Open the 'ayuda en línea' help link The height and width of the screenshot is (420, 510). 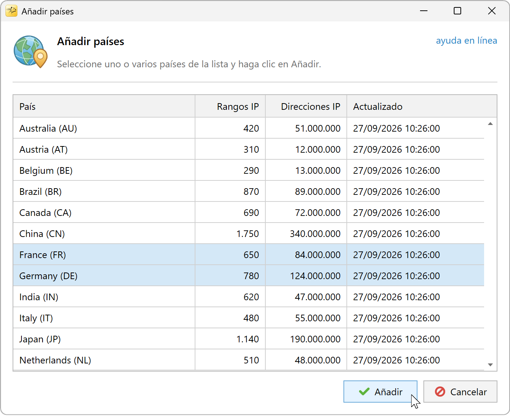[466, 40]
